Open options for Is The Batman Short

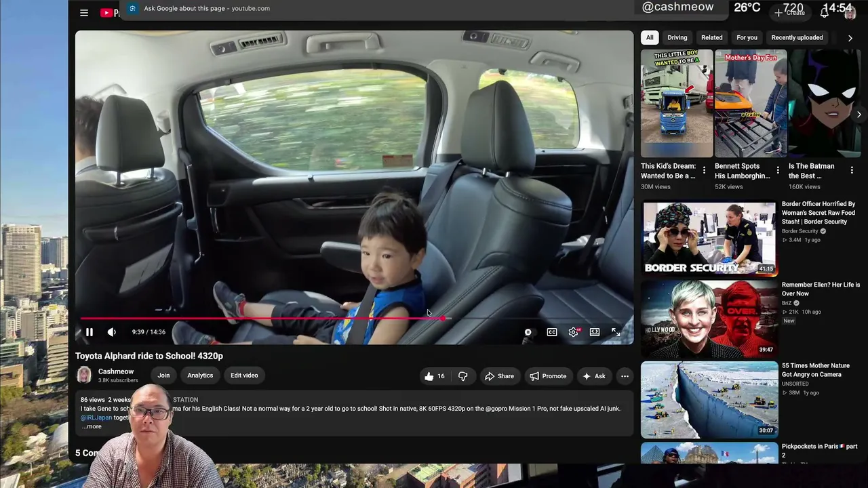pyautogui.click(x=852, y=170)
